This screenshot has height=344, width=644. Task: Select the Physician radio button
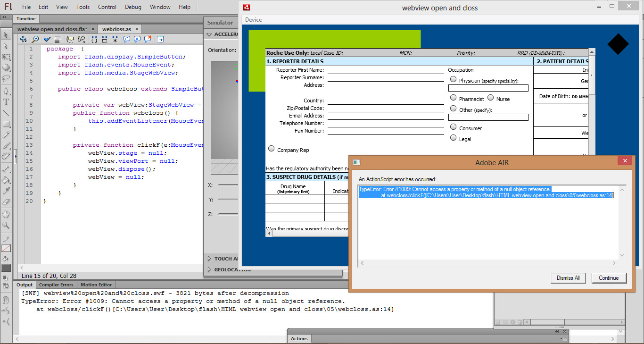click(x=454, y=79)
